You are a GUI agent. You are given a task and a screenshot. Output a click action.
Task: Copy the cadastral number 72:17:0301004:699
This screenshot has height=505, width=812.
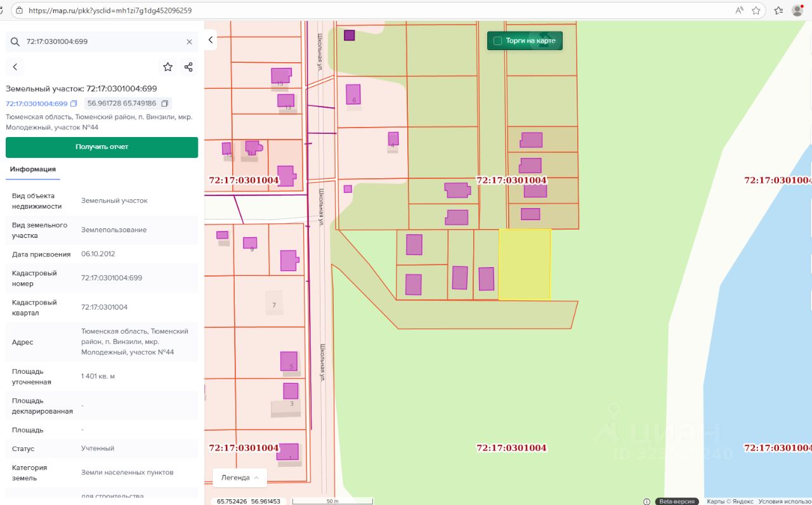point(74,103)
